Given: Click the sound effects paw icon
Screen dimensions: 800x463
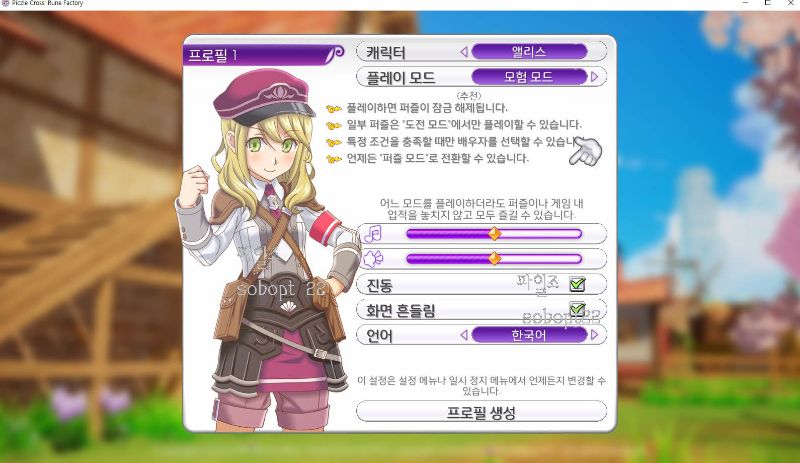Looking at the screenshot, I should click(x=373, y=259).
